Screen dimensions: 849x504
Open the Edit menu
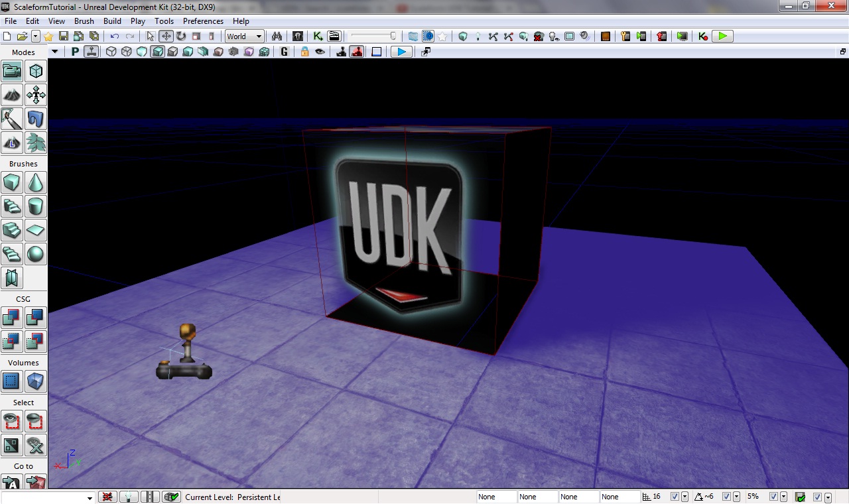(33, 21)
